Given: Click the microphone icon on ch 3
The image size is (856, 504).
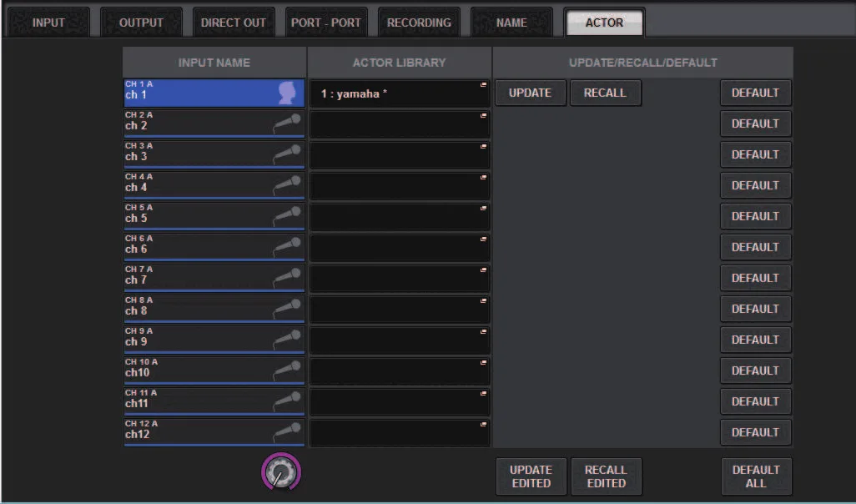Looking at the screenshot, I should click(x=287, y=154).
